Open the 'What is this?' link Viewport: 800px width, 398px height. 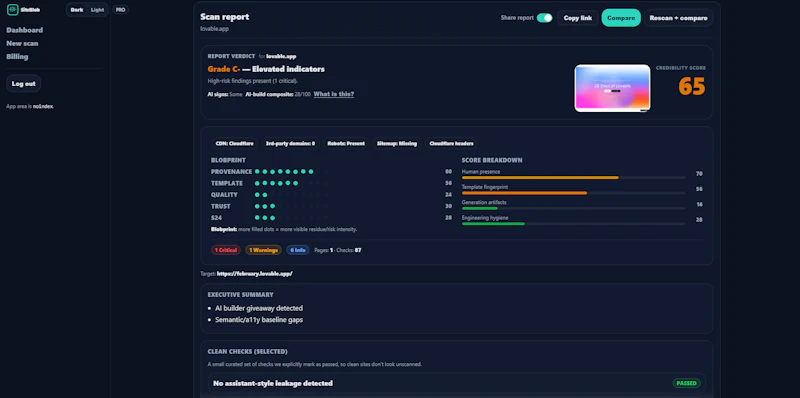pos(334,94)
